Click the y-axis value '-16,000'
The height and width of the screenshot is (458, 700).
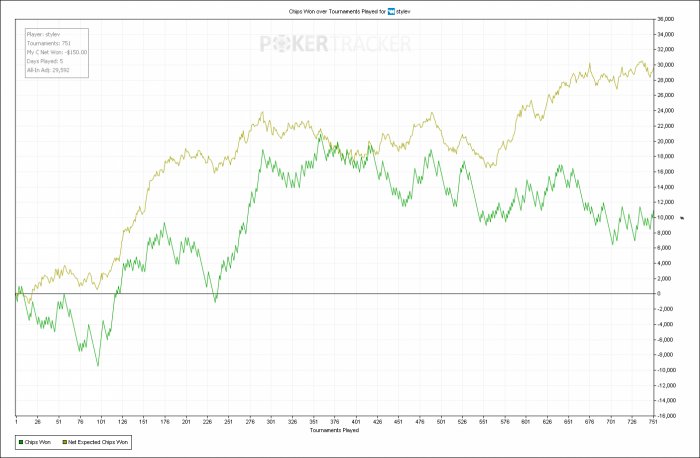[x=666, y=416]
